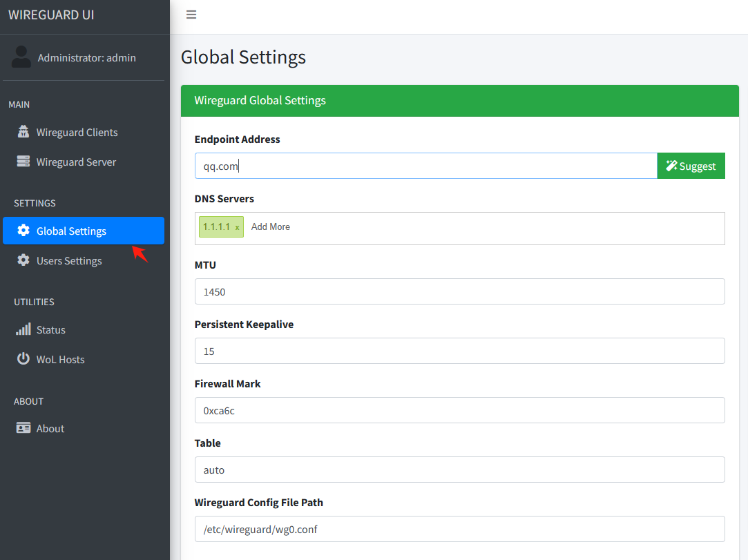Click the hamburger sidebar toggle icon
The image size is (748, 560).
[191, 15]
